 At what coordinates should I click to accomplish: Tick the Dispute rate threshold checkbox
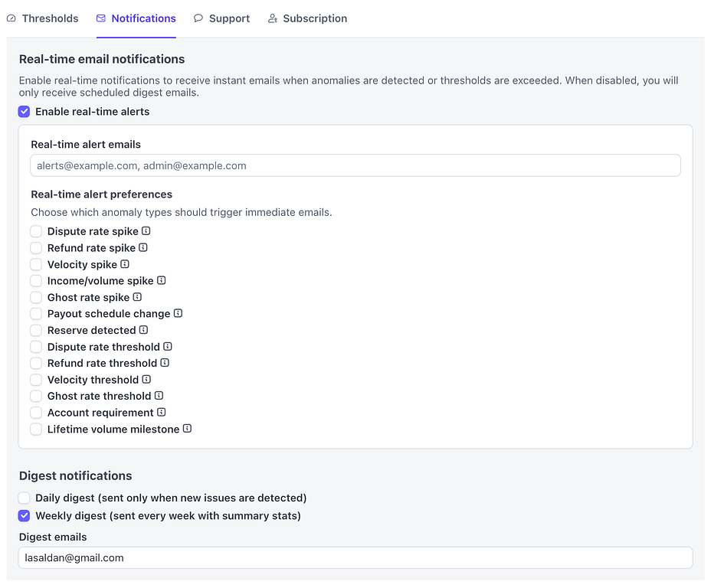pos(36,347)
